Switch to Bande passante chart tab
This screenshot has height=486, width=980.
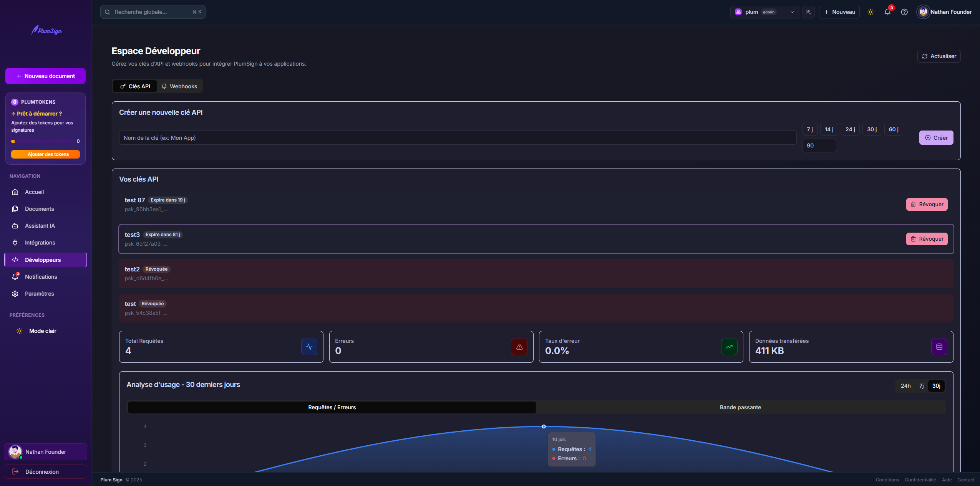(x=740, y=407)
